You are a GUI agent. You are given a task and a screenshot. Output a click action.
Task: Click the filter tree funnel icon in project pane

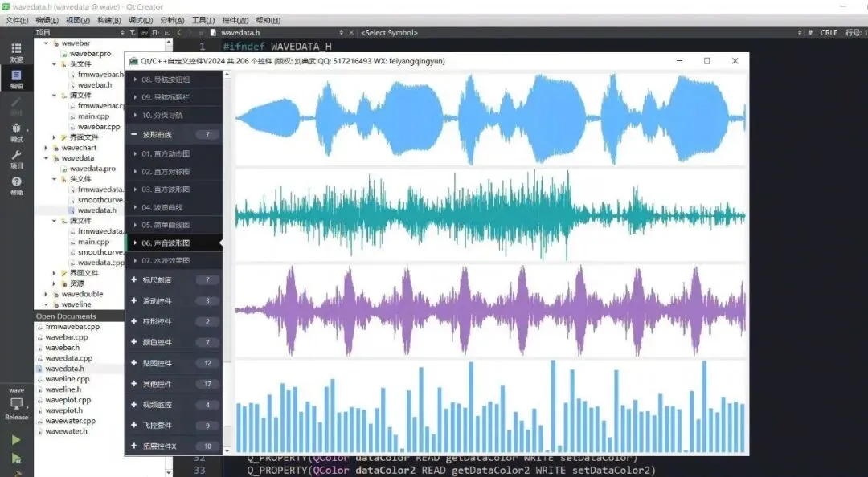133,33
